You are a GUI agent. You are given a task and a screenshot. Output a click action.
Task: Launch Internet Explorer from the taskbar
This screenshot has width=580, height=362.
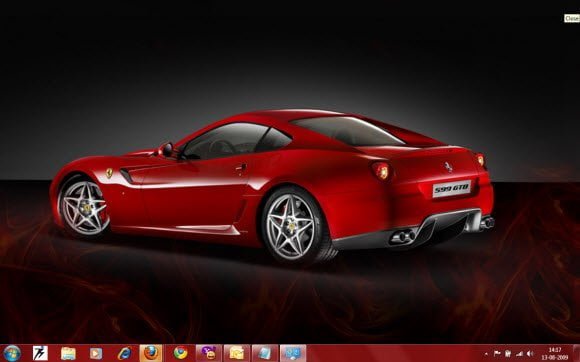(124, 353)
